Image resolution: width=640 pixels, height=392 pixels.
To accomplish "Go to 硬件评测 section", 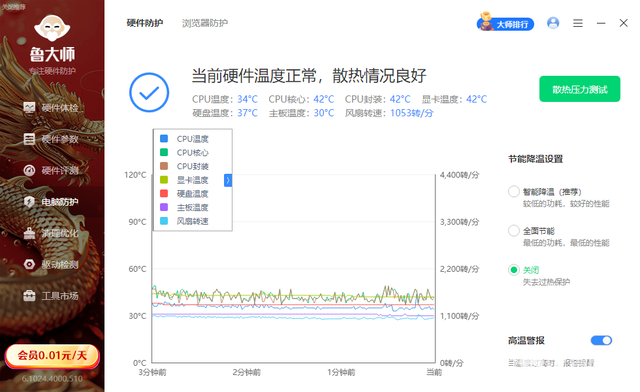I will point(52,170).
